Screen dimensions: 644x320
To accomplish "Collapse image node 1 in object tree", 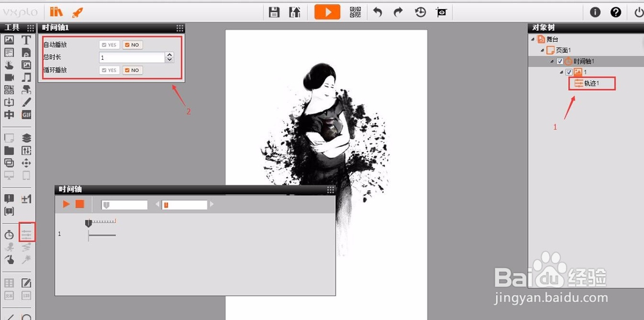I will click(x=562, y=72).
